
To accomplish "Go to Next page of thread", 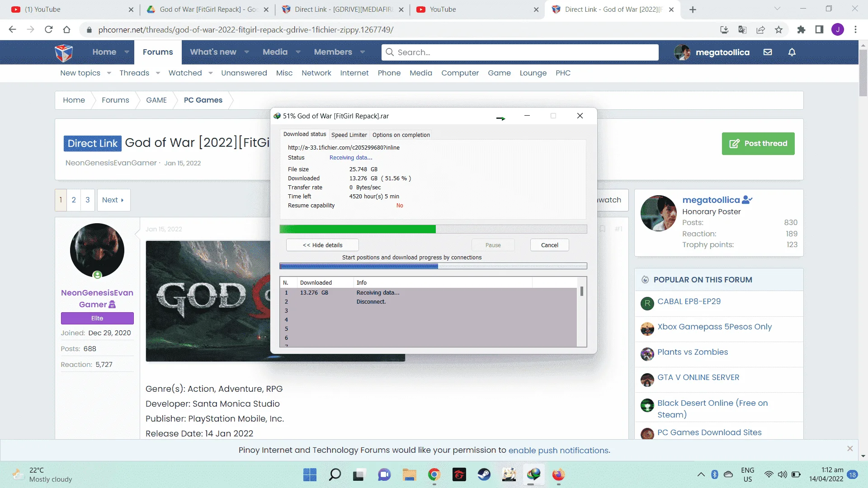I will [113, 200].
